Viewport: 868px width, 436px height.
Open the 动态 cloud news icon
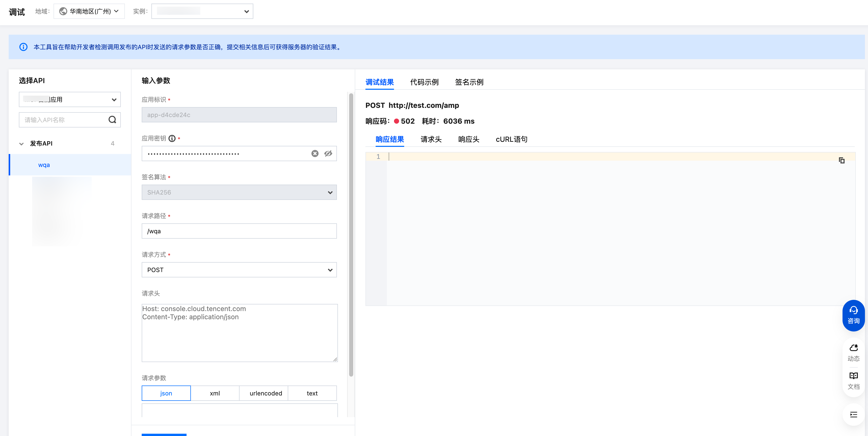coord(853,352)
